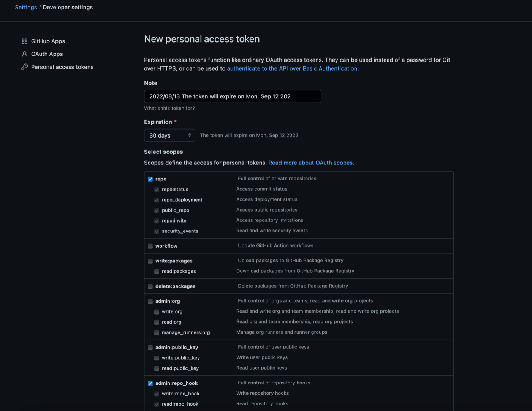Image resolution: width=532 pixels, height=411 pixels.
Task: Enable the admin:public_key scope checkbox
Action: (x=150, y=348)
